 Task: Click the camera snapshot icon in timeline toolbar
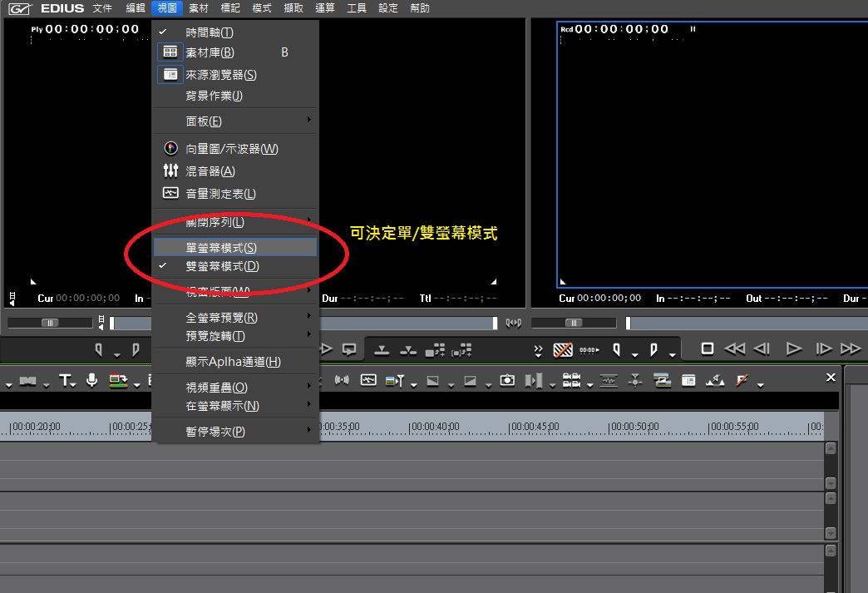[507, 380]
